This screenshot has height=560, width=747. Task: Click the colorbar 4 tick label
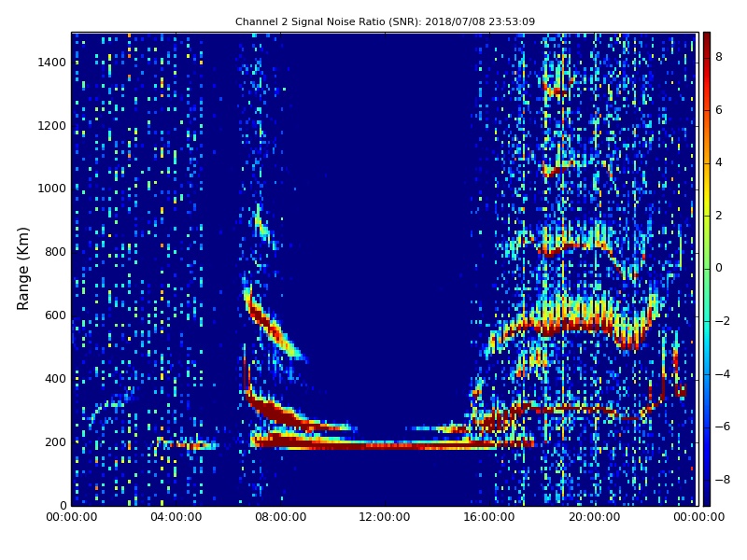click(x=719, y=162)
